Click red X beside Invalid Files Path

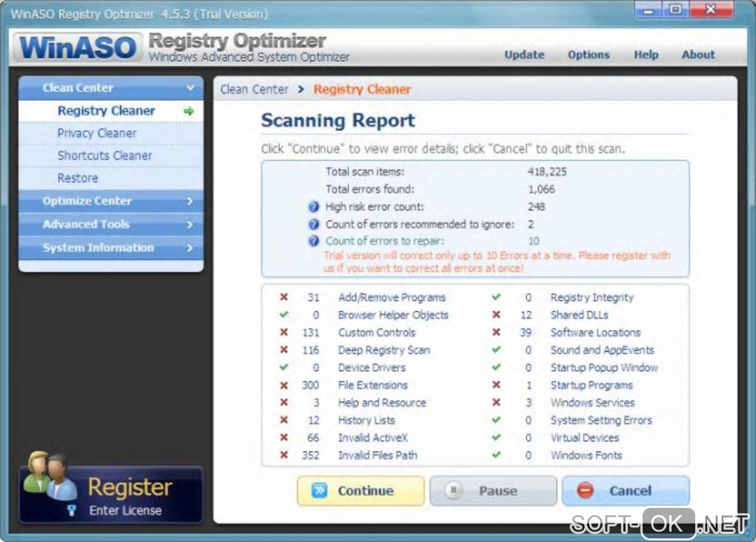point(284,455)
